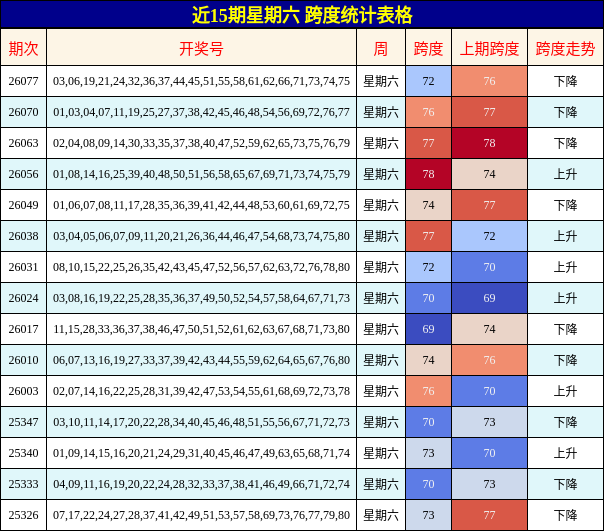Click winning numbers of issue 26063
This screenshot has height=531, width=604.
(201, 143)
